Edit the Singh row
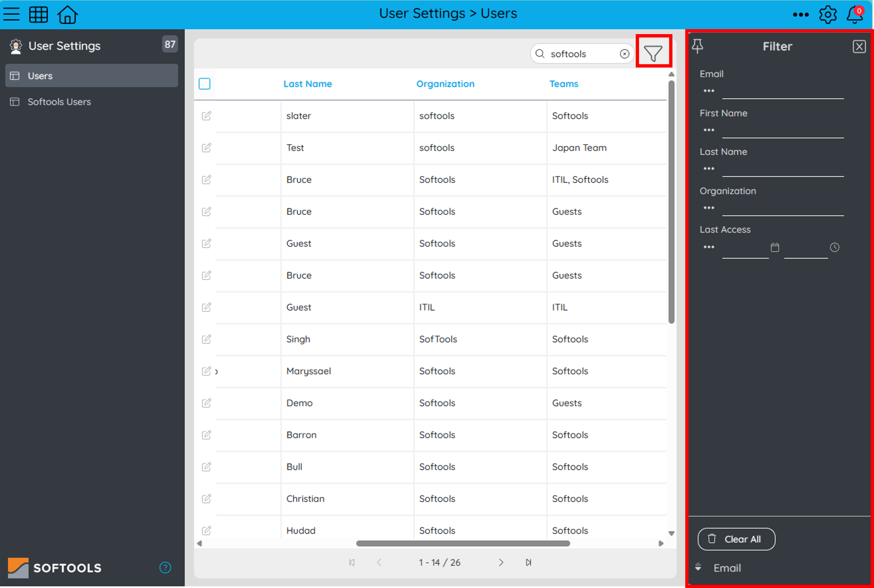This screenshot has height=588, width=874. tap(207, 339)
